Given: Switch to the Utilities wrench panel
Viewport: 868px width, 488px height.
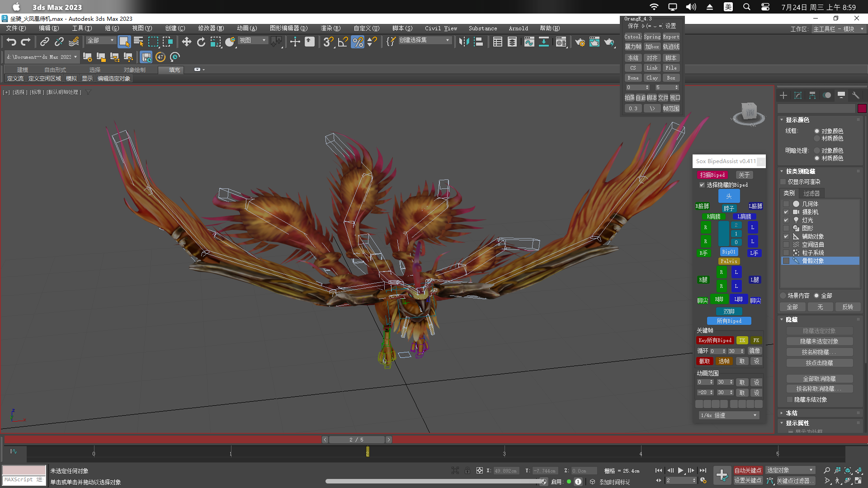Looking at the screenshot, I should click(x=856, y=95).
